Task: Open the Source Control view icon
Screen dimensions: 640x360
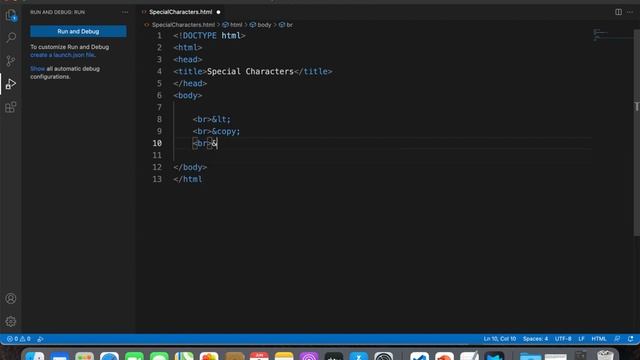Action: (x=11, y=61)
